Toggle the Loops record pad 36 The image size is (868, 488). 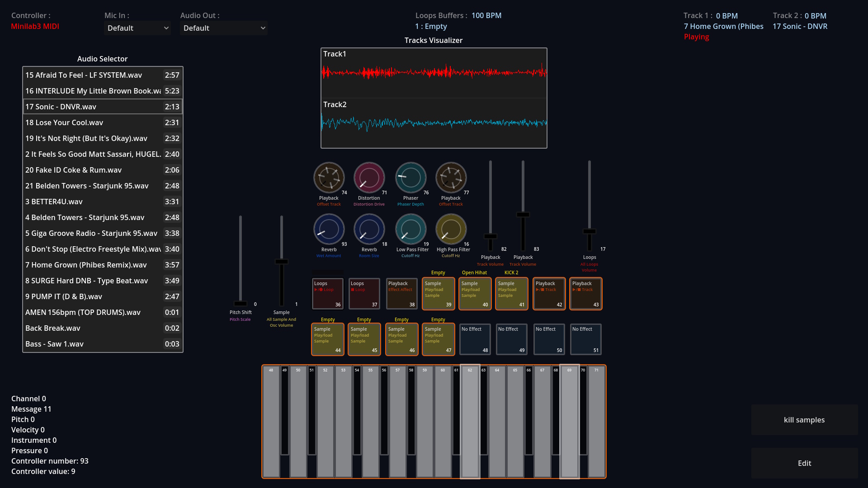pyautogui.click(x=328, y=294)
